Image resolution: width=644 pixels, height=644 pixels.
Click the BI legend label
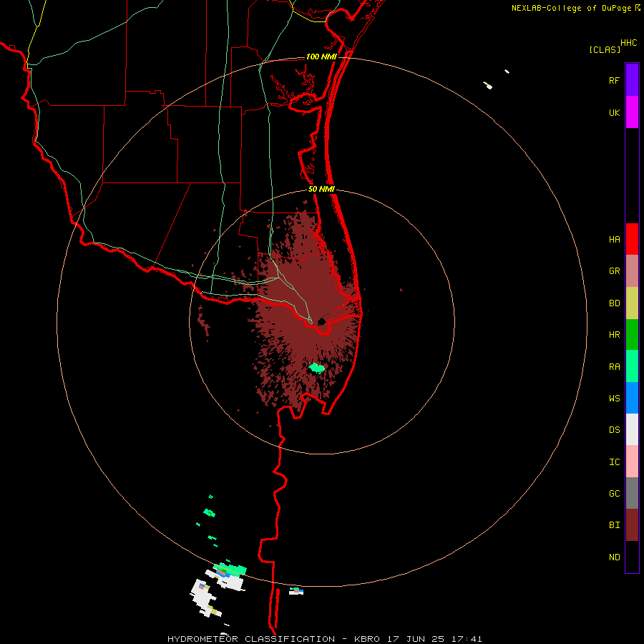614,525
